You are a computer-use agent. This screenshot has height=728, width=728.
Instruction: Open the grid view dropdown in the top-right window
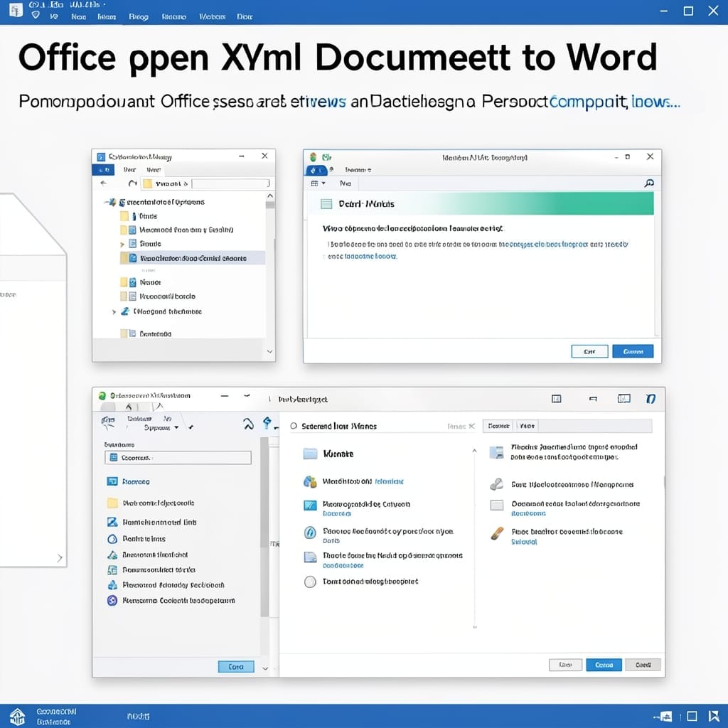[x=318, y=183]
